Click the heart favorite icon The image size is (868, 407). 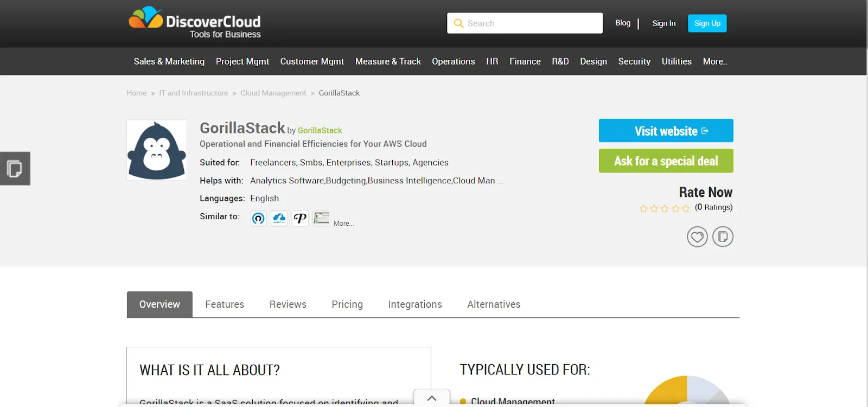pos(697,237)
